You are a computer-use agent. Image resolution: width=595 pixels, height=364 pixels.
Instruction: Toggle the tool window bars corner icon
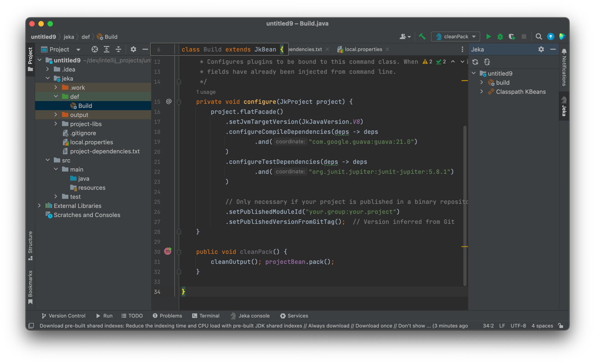coord(31,326)
